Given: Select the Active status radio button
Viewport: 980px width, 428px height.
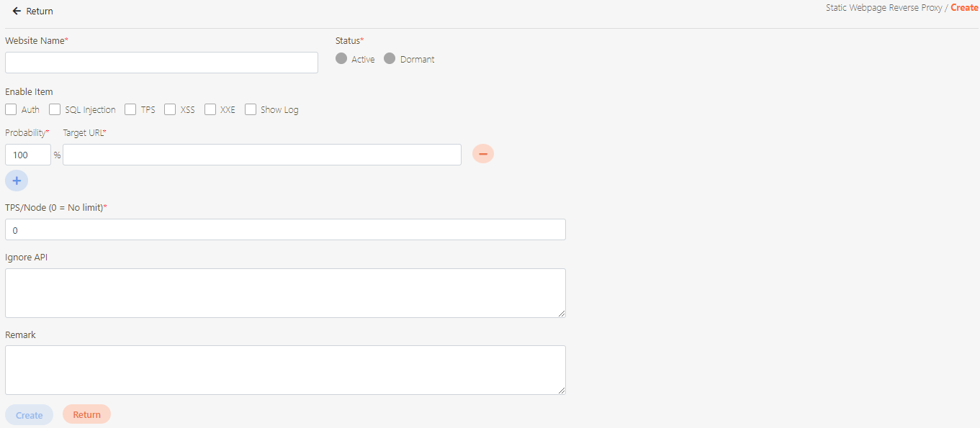Looking at the screenshot, I should (x=341, y=59).
